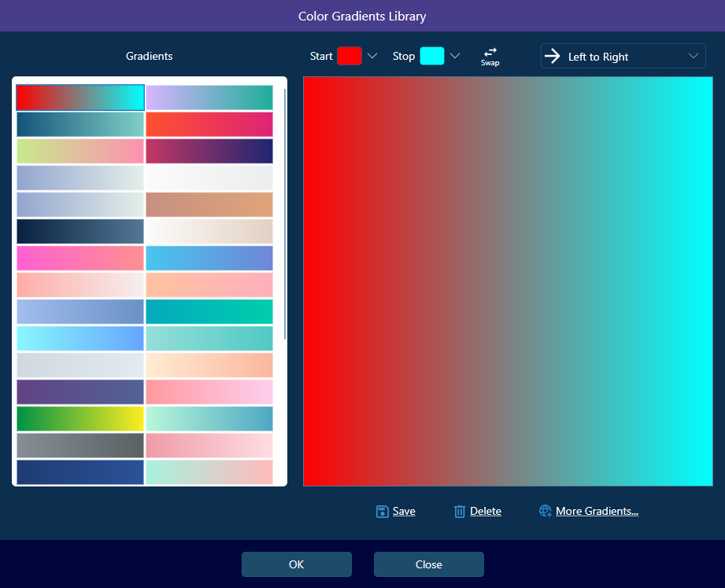Viewport: 725px width, 588px height.
Task: Select the lime to pink gradient thumbnail
Action: coord(80,151)
